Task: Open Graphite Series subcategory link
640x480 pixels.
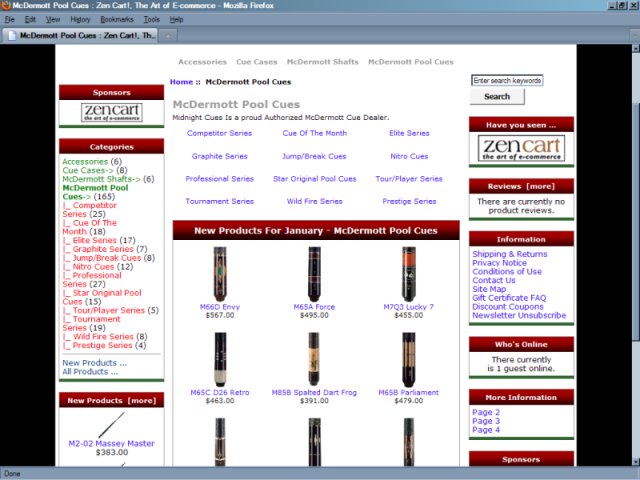Action: click(220, 156)
